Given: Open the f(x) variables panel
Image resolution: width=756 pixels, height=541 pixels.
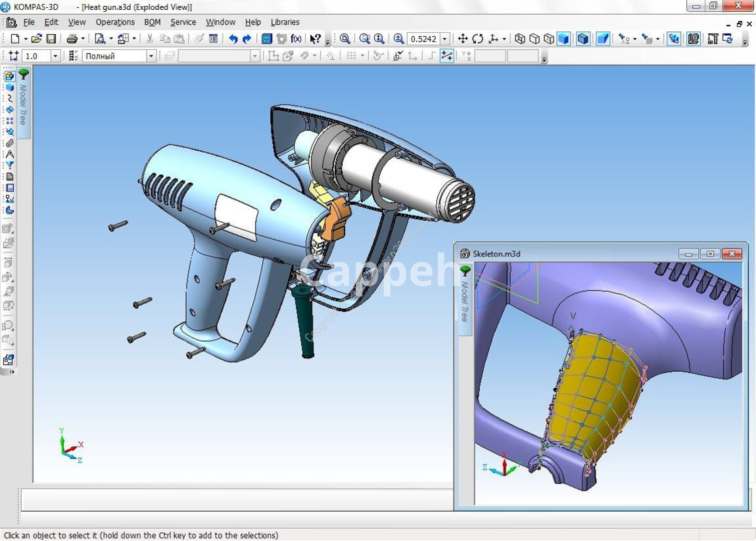Looking at the screenshot, I should [296, 39].
